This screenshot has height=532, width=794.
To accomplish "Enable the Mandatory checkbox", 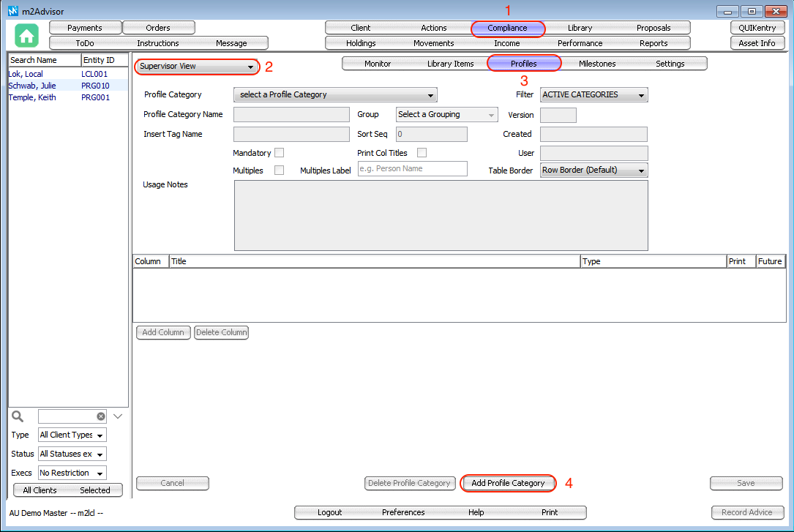I will (x=279, y=153).
